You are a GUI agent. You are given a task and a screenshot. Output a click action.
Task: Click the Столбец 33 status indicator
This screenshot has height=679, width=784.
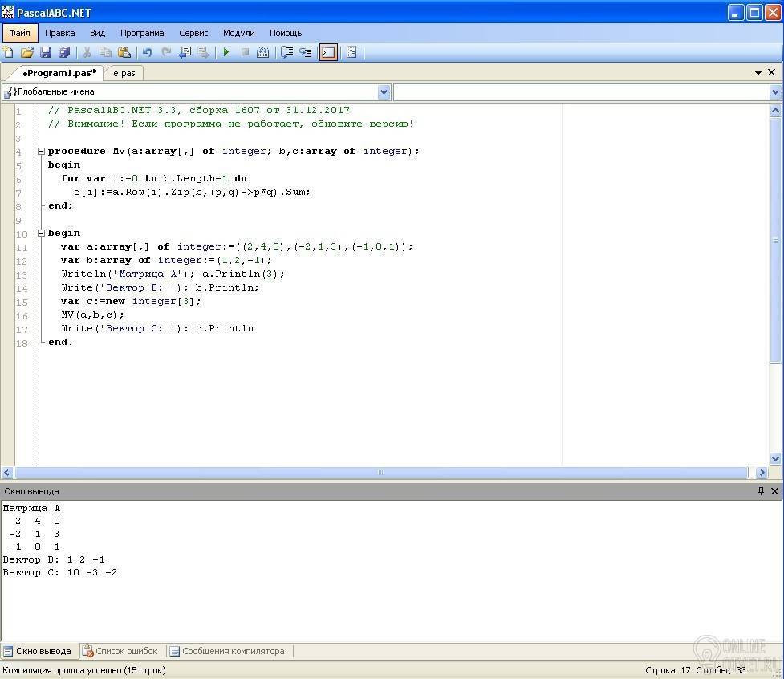point(721,670)
